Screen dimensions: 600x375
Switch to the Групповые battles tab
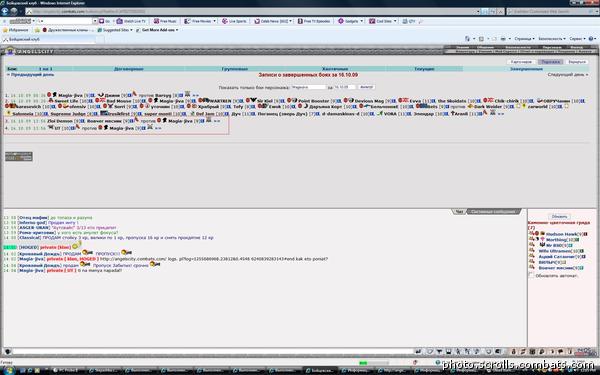(x=235, y=69)
